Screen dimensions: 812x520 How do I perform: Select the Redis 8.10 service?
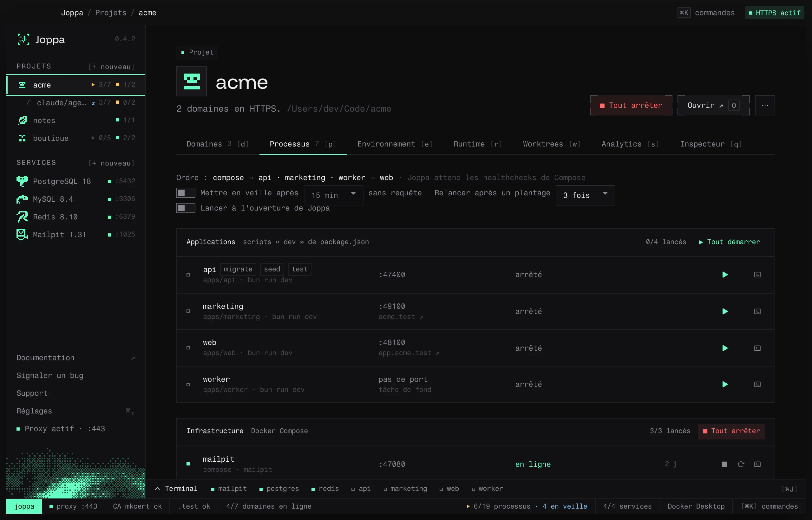pyautogui.click(x=76, y=217)
